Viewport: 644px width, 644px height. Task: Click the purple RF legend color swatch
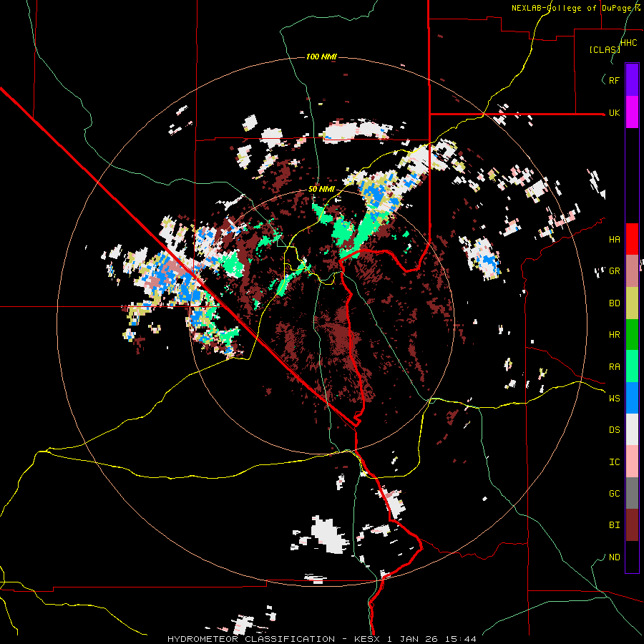point(632,80)
